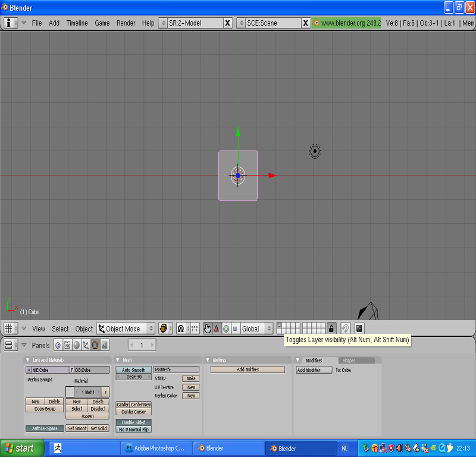Screen dimensions: 476x457
Task: Open the ME:Cube mesh browse arrows
Action: [x=29, y=370]
